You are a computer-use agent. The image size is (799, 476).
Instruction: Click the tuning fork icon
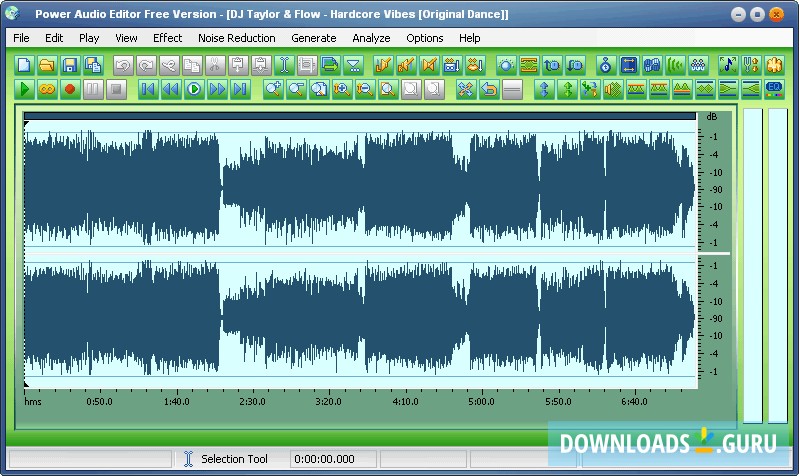(751, 65)
